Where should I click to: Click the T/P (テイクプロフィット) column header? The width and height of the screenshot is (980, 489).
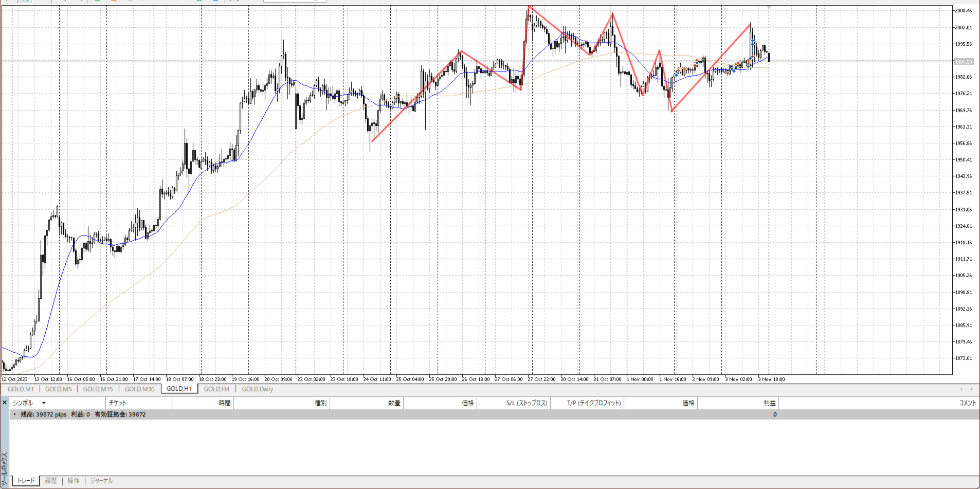pyautogui.click(x=594, y=403)
